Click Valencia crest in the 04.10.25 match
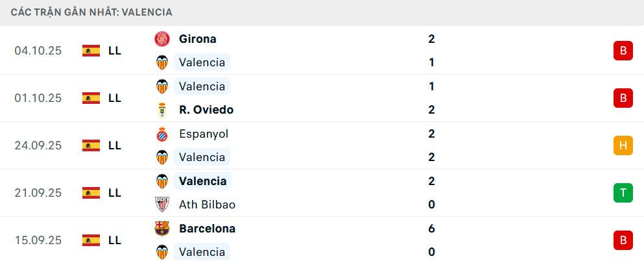The height and width of the screenshot is (263, 644). pyautogui.click(x=161, y=62)
